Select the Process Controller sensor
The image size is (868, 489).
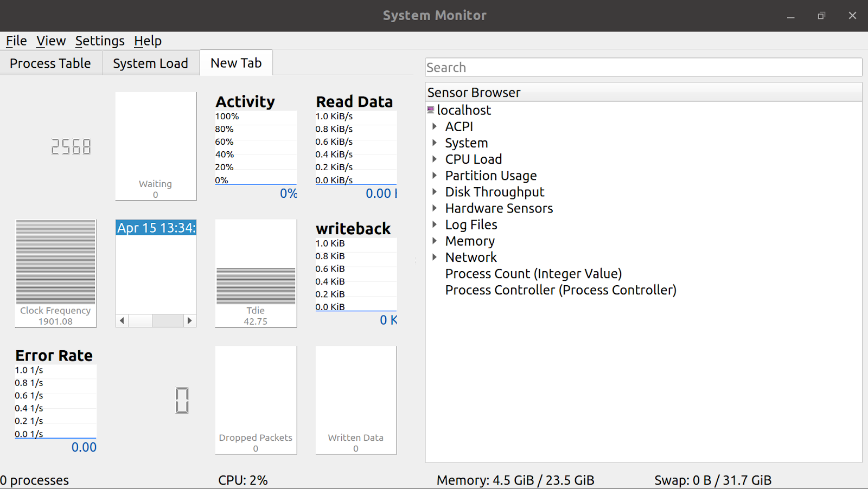[560, 289]
